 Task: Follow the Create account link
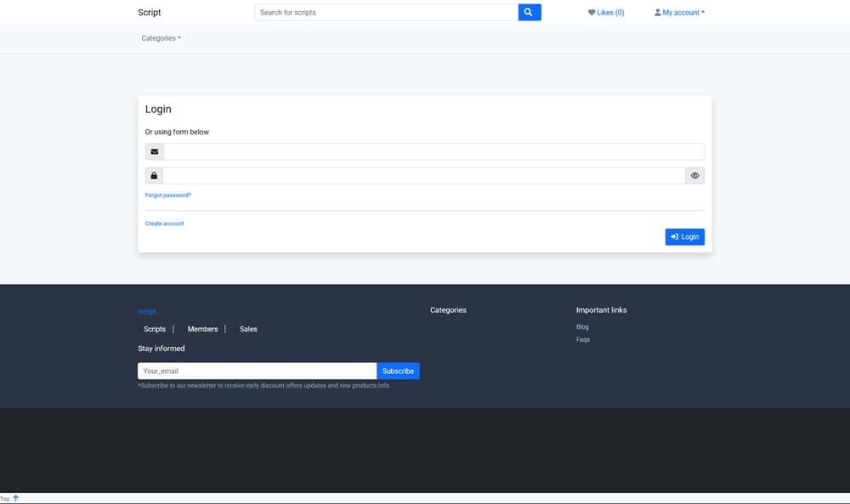(164, 224)
